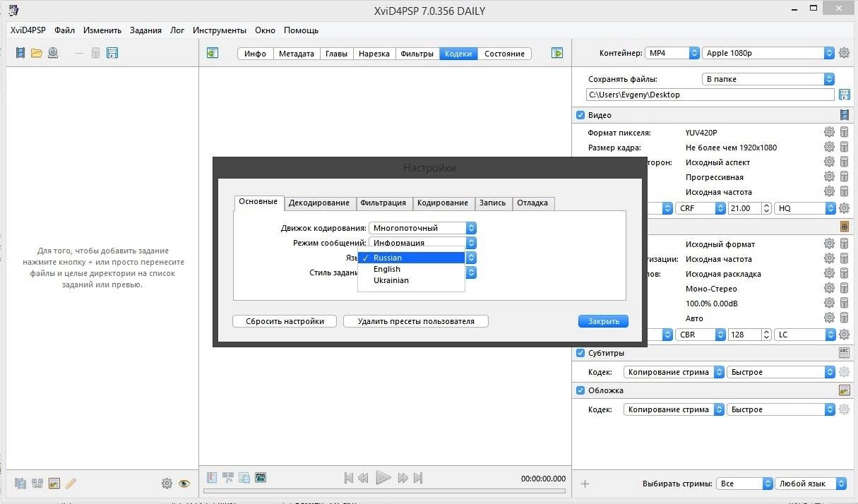
Task: Switch to the Фильтры tab
Action: click(x=417, y=54)
